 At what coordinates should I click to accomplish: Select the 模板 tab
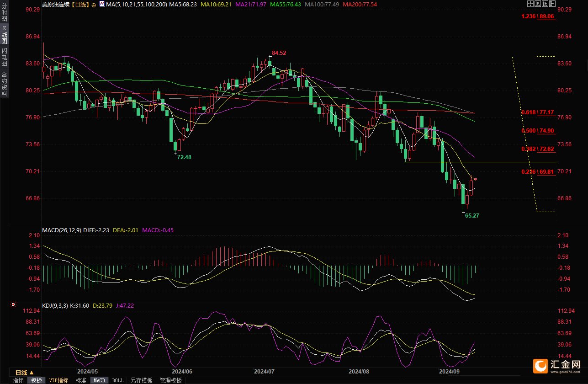[37, 380]
